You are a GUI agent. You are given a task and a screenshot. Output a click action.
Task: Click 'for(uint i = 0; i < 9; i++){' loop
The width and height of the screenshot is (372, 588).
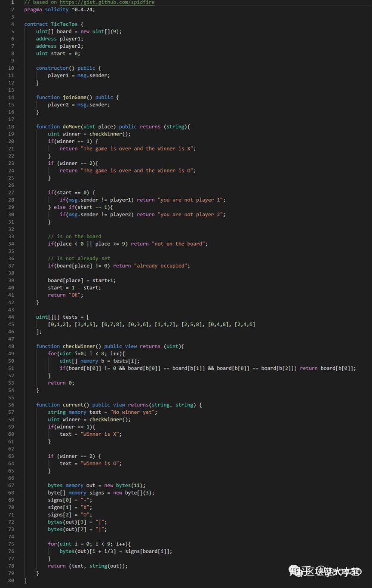coord(89,544)
